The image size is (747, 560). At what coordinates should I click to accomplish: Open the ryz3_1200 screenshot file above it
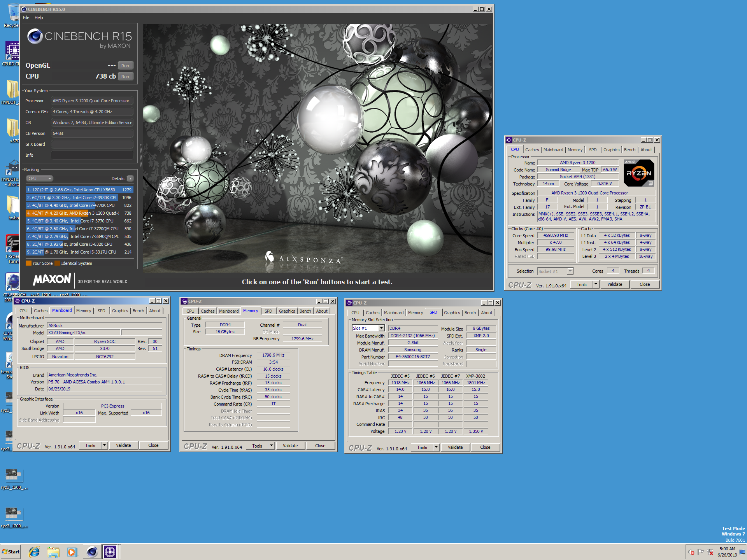[14, 479]
